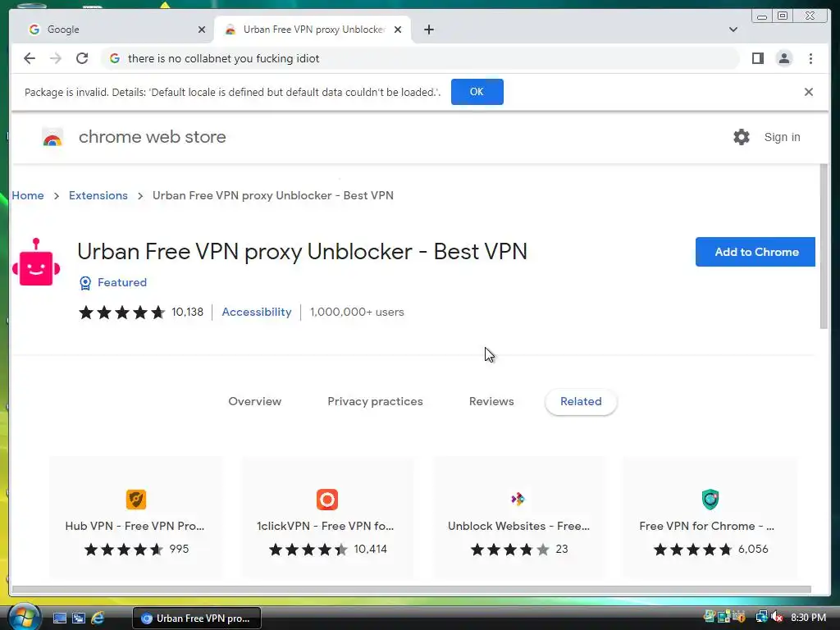Click the Sign in link

782,137
